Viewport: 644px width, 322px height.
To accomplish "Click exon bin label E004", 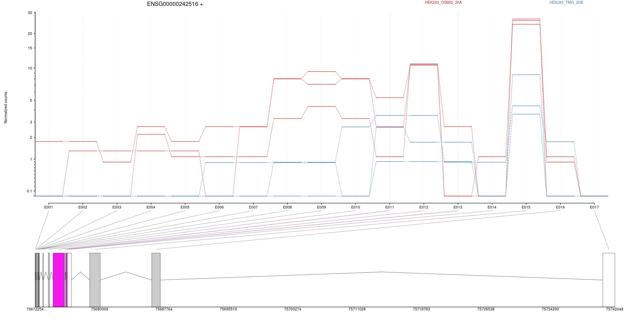I will [151, 207].
